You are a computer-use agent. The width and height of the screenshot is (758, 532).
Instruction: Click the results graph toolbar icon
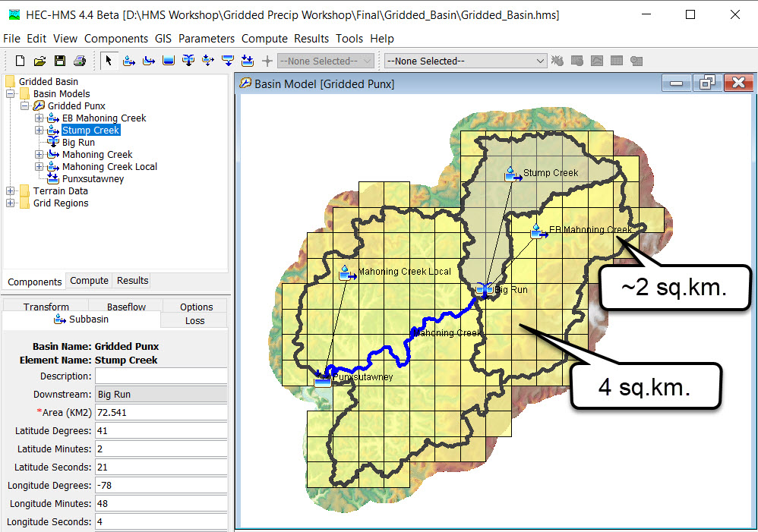click(x=597, y=61)
